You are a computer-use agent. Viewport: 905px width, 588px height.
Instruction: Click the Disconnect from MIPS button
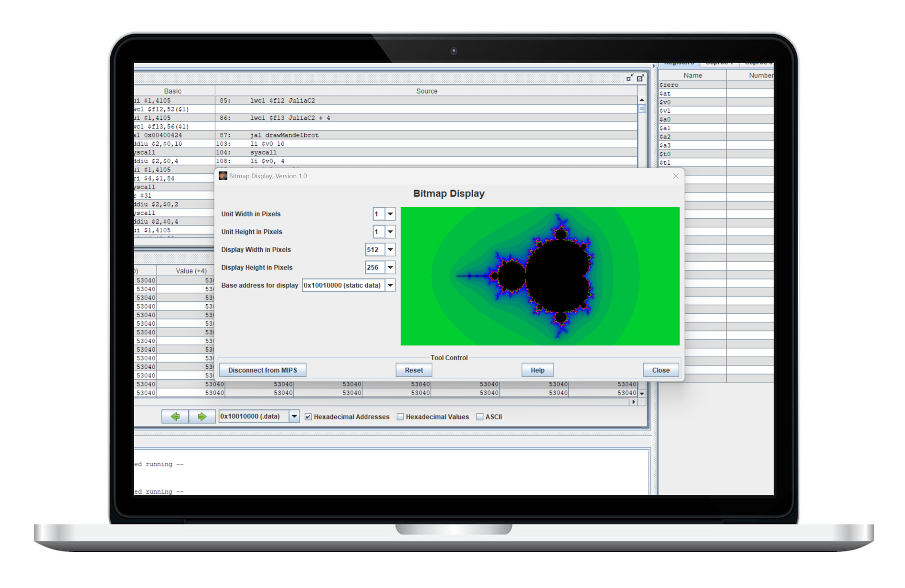click(x=263, y=370)
